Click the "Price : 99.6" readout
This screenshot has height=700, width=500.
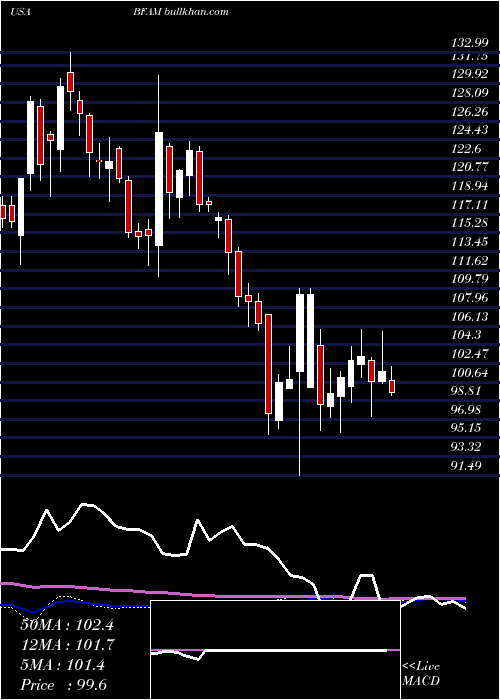63,685
